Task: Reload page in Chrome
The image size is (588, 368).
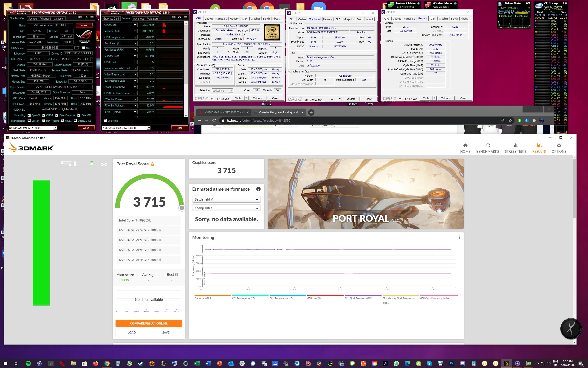Action: click(214, 121)
